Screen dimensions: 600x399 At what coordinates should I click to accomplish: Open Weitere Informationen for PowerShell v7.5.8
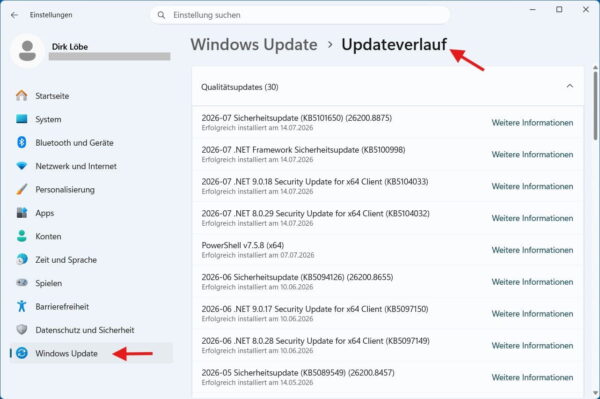pos(532,250)
